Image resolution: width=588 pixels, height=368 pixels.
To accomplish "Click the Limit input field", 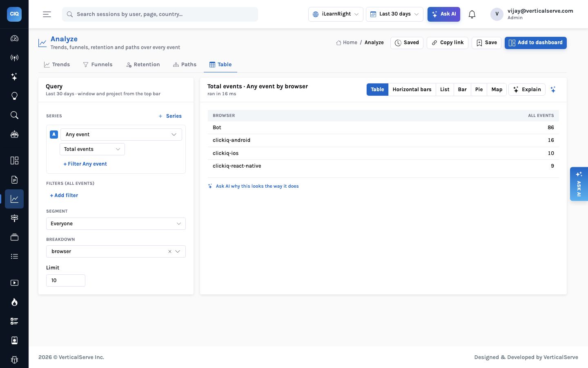I will [66, 280].
